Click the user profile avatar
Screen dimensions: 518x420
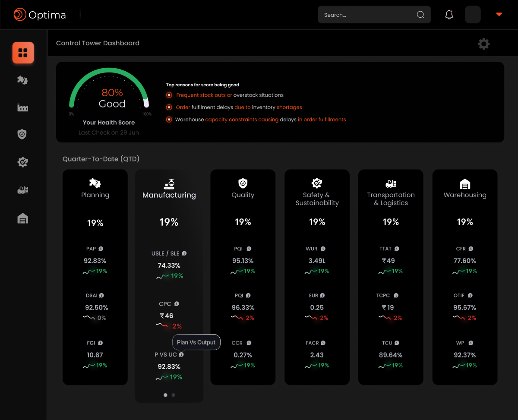473,15
